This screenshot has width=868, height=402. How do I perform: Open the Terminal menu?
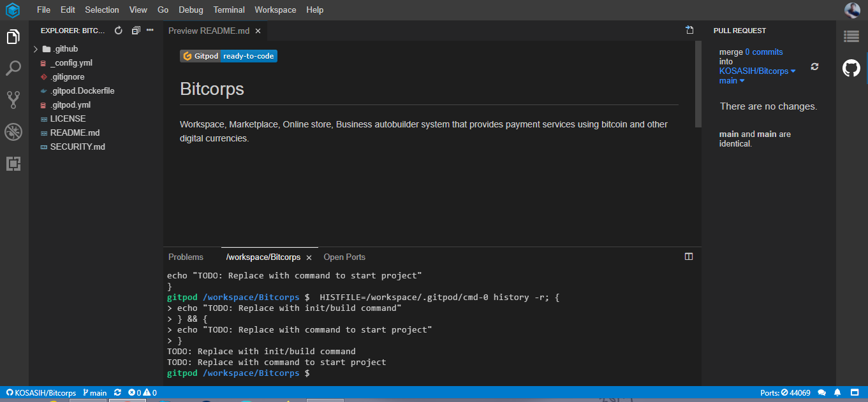[x=229, y=10]
